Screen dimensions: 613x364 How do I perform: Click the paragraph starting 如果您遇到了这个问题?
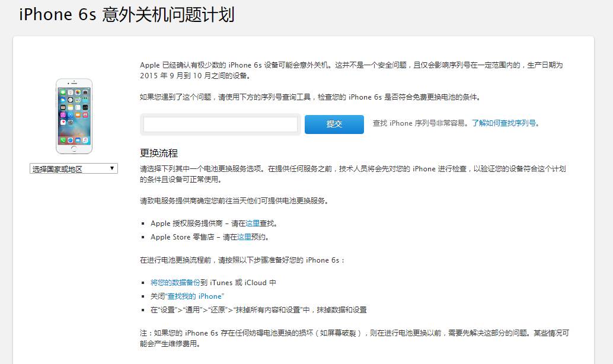[x=310, y=97]
